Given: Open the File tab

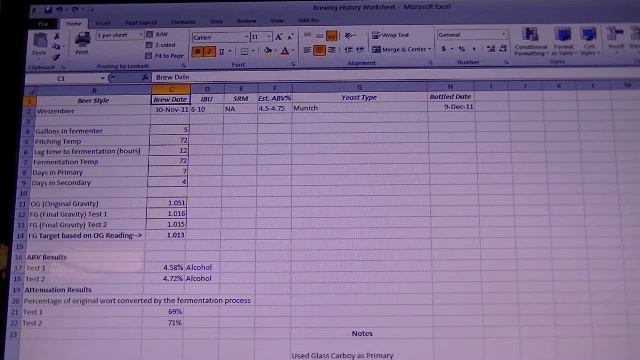Looking at the screenshot, I should click(x=43, y=24).
